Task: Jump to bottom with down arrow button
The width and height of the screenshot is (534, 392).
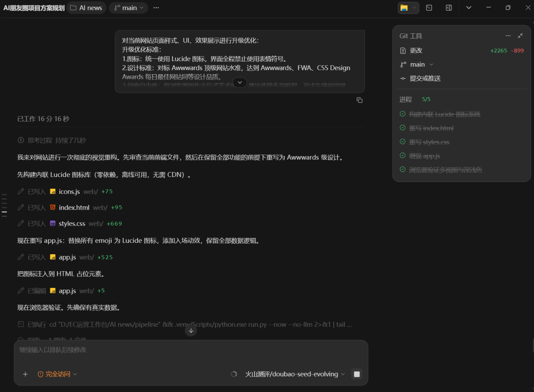Action: tap(191, 330)
